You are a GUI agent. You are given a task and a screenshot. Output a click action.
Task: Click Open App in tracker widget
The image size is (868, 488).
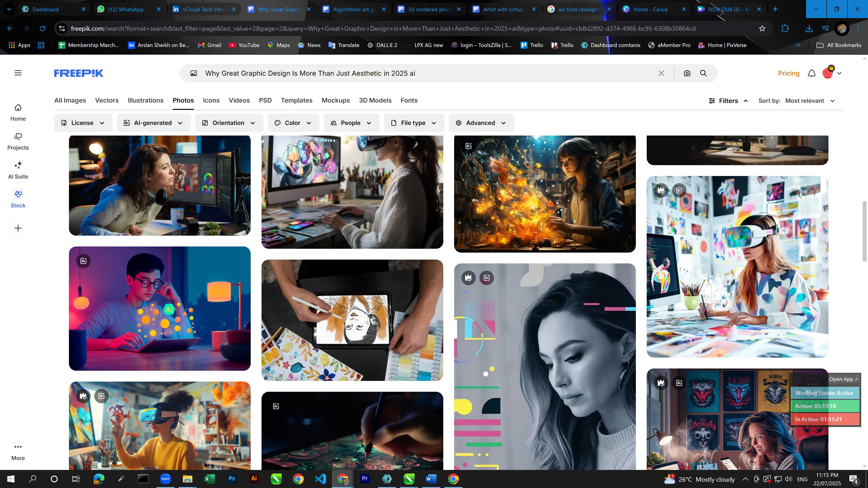coord(843,379)
